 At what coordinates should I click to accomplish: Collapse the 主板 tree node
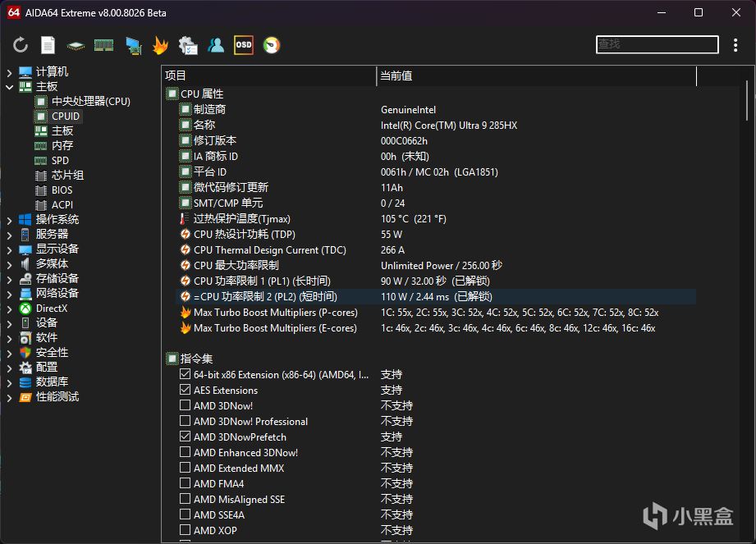pos(9,87)
